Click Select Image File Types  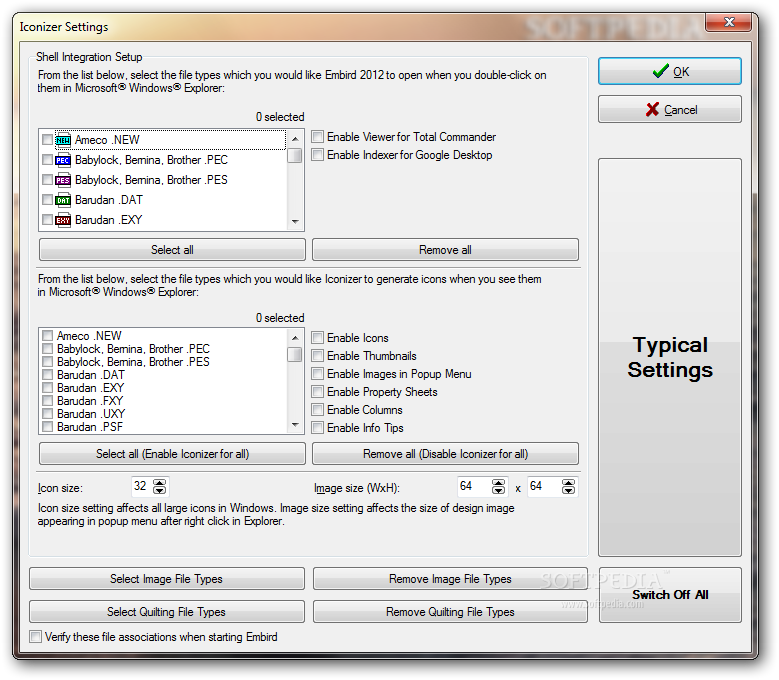[166, 579]
